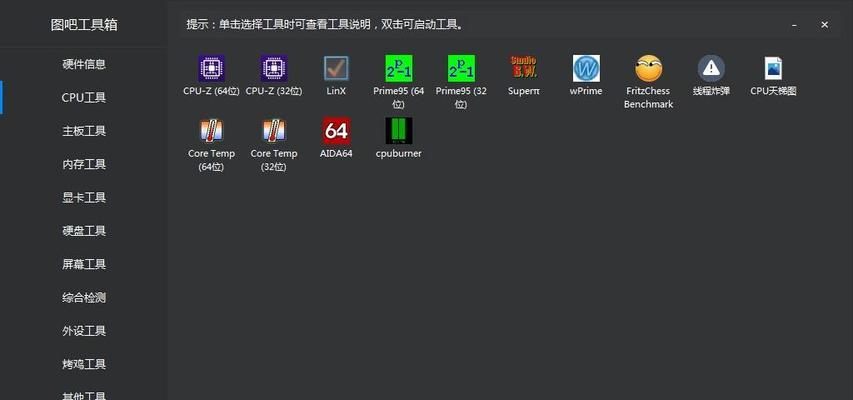This screenshot has width=853, height=400.
Task: Minimize the 图吧工具箱 window
Action: point(795,25)
